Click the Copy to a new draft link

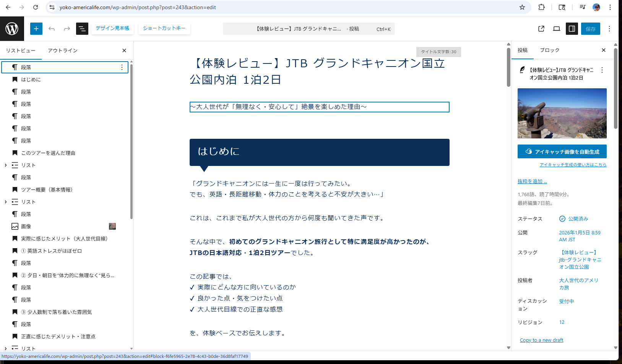[541, 340]
